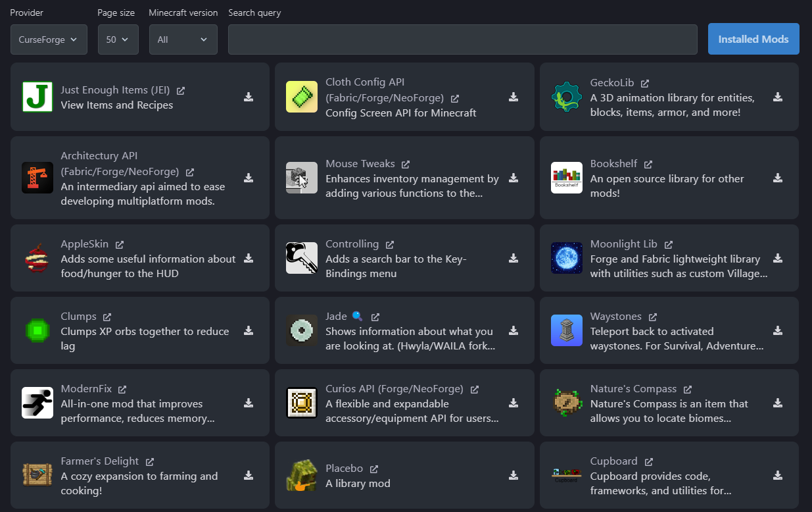The width and height of the screenshot is (812, 512).
Task: Download Curios API (Forge/NeoForge)
Action: tap(513, 403)
